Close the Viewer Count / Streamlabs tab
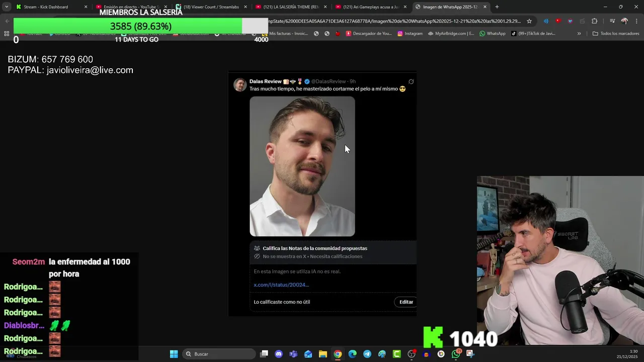The image size is (644, 362). click(x=245, y=7)
